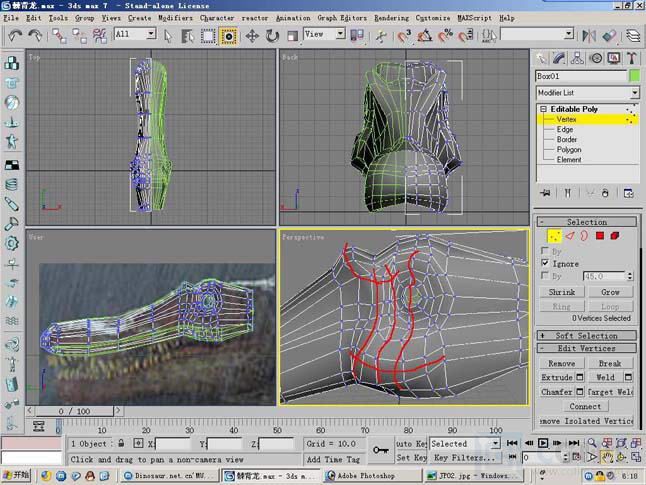Switch to the Motion command panel tab

[x=596, y=58]
